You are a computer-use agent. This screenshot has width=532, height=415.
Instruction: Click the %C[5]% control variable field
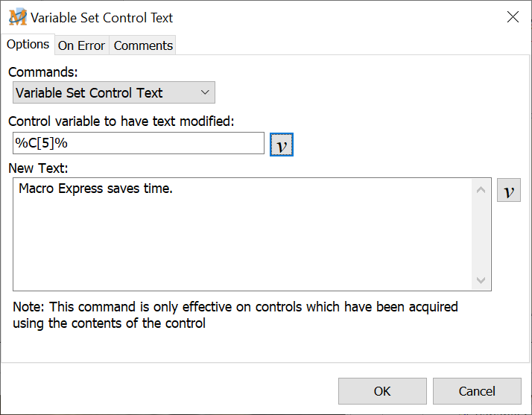[x=138, y=143]
